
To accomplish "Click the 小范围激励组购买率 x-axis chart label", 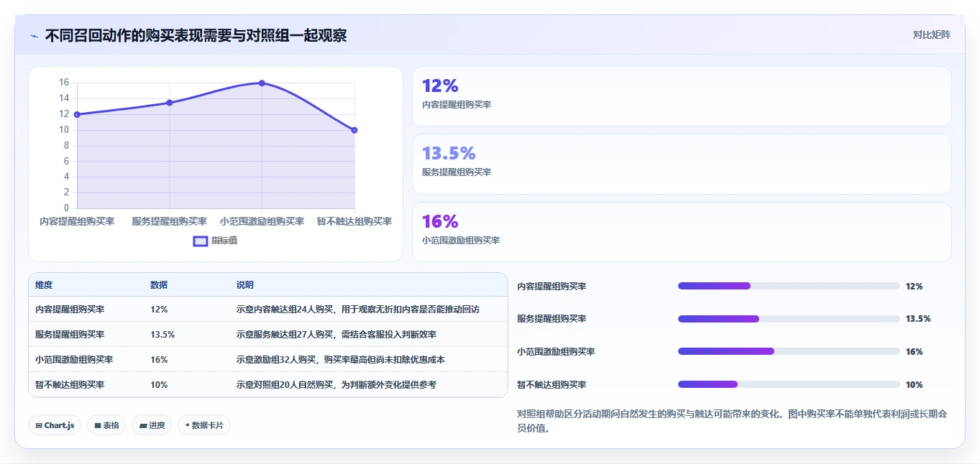I will coord(262,221).
